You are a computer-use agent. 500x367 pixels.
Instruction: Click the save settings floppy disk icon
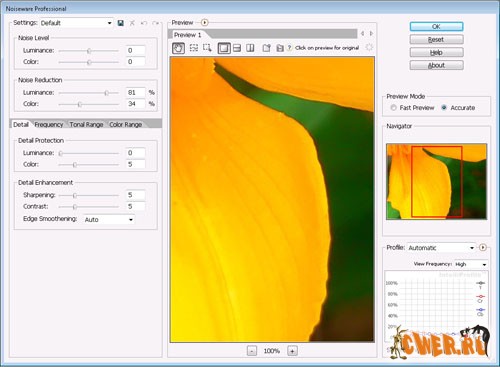[x=121, y=23]
